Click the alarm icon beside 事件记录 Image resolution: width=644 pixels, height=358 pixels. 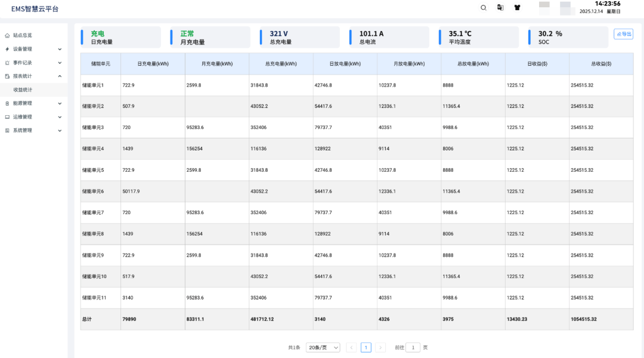point(7,63)
